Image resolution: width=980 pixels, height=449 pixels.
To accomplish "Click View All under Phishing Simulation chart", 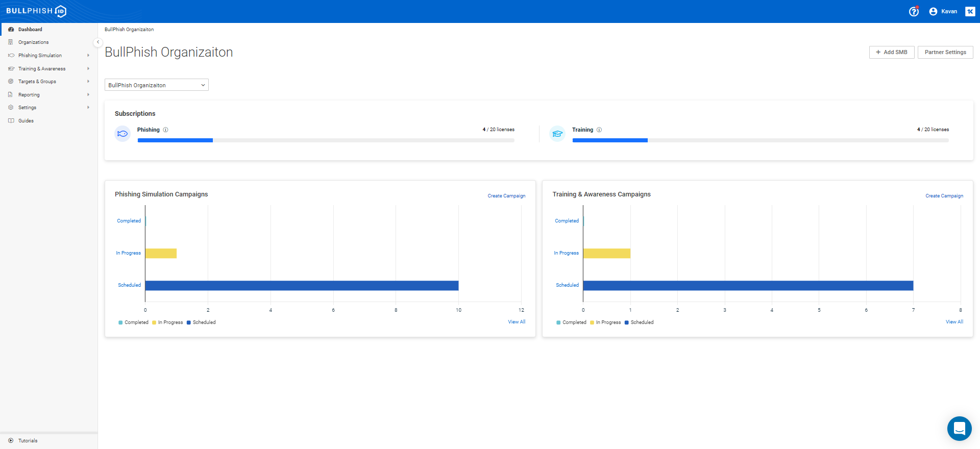I will 517,322.
